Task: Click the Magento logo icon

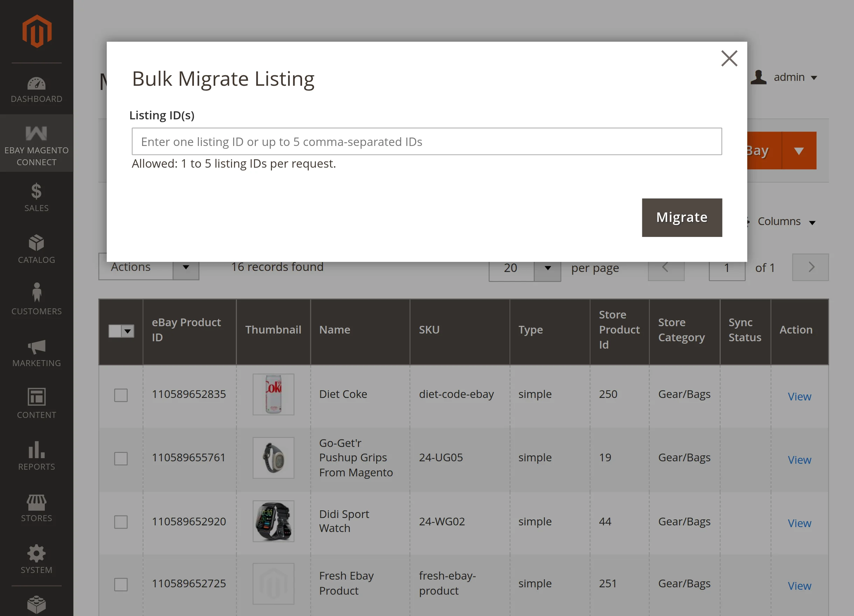Action: pos(36,31)
